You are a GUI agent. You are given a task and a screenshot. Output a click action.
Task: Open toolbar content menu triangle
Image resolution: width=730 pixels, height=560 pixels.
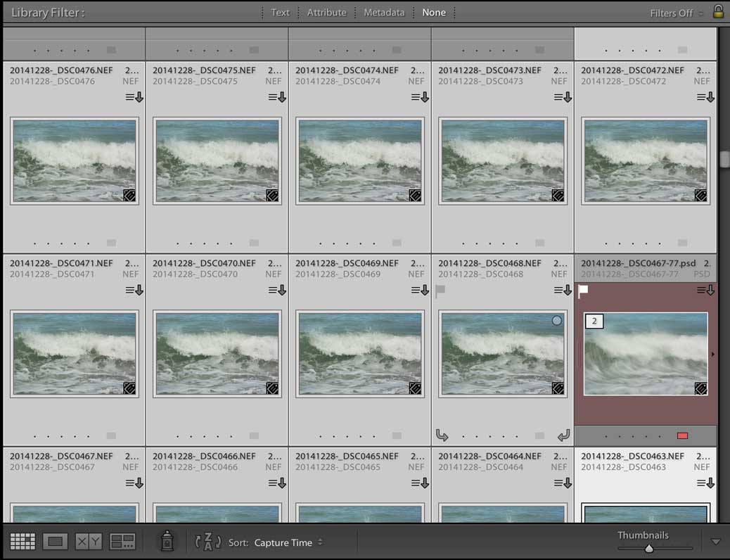coord(716,542)
